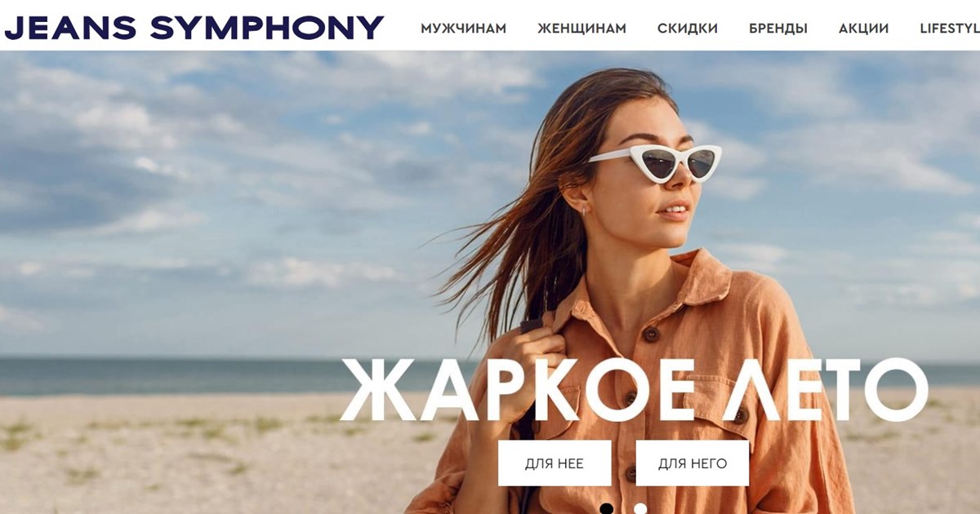Open the МУЖЧИНАМ menu
Viewport: 980px width, 514px height.
pyautogui.click(x=464, y=29)
